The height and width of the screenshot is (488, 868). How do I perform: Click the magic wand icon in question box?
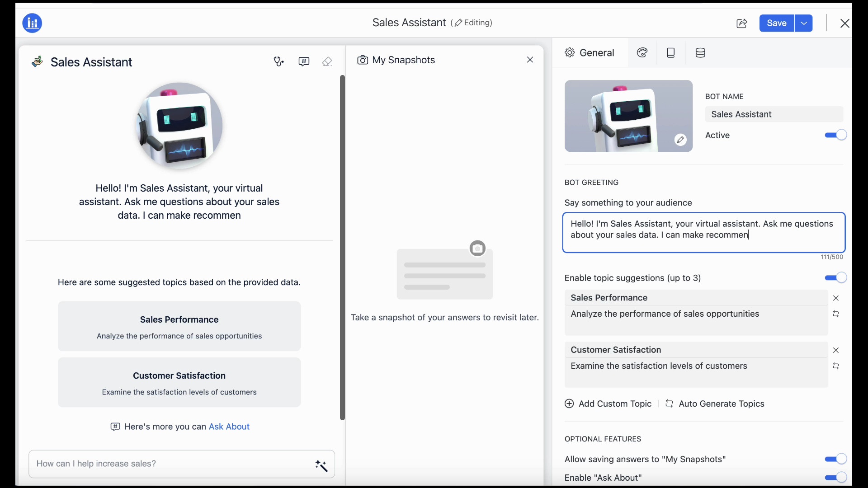click(x=321, y=466)
